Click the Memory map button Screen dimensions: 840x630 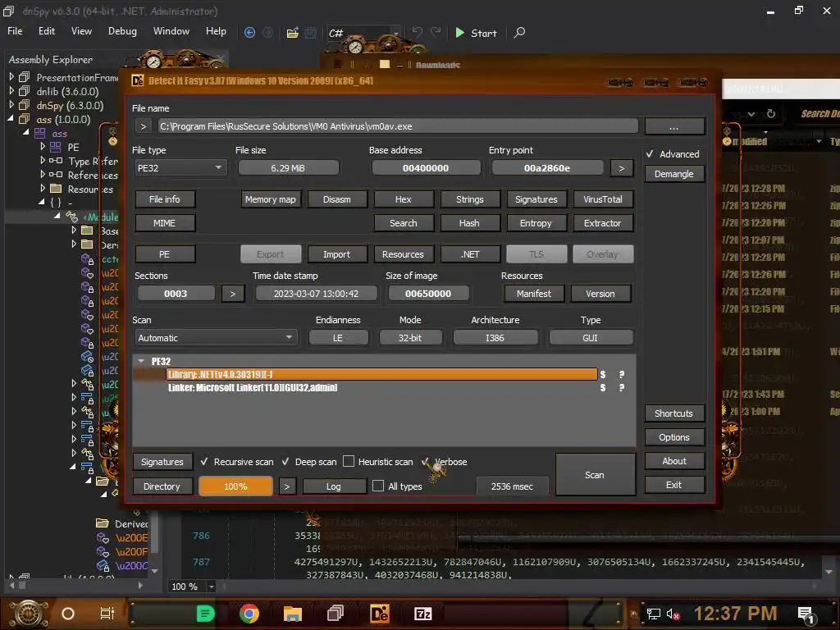point(271,199)
